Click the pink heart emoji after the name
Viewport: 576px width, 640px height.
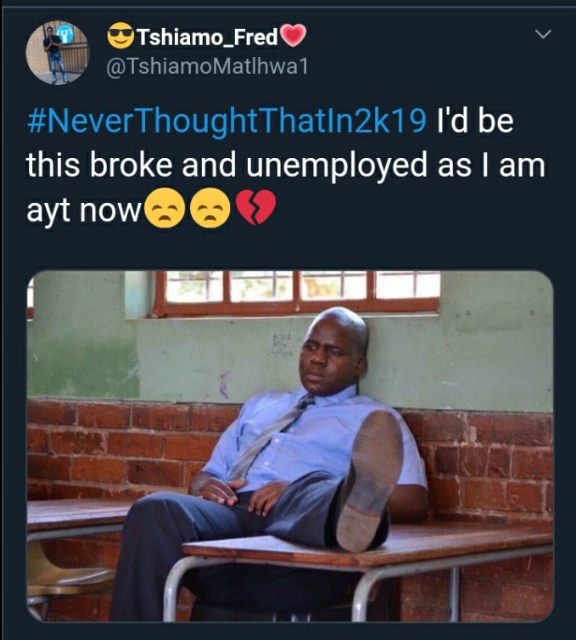293,35
